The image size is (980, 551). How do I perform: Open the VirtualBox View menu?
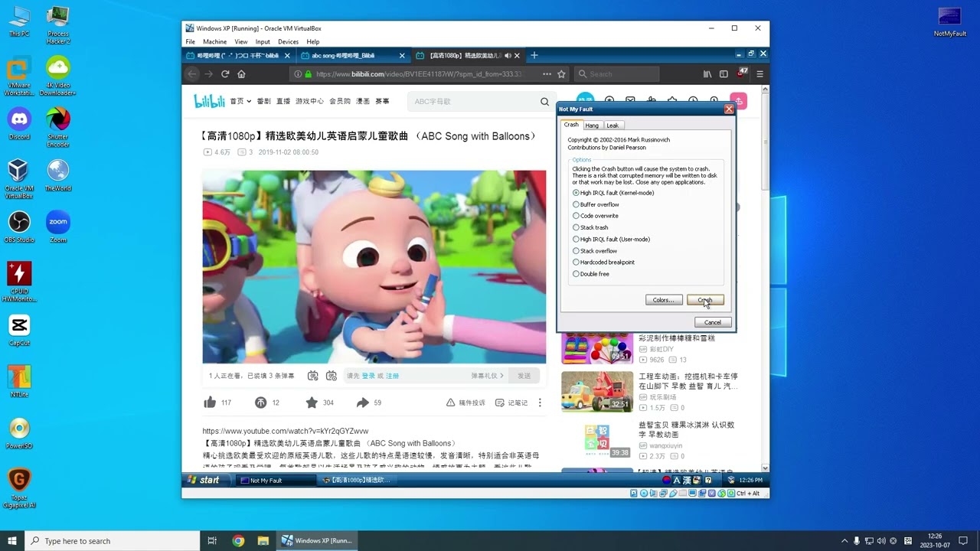(241, 41)
